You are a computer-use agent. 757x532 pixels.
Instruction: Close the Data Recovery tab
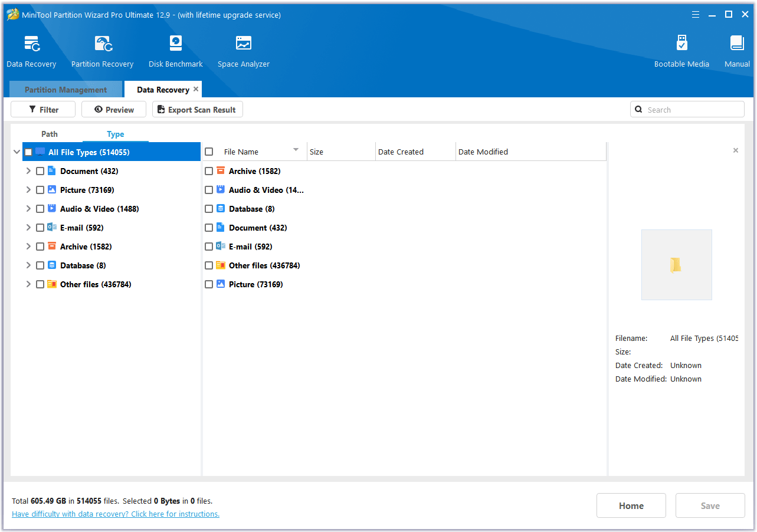point(196,89)
